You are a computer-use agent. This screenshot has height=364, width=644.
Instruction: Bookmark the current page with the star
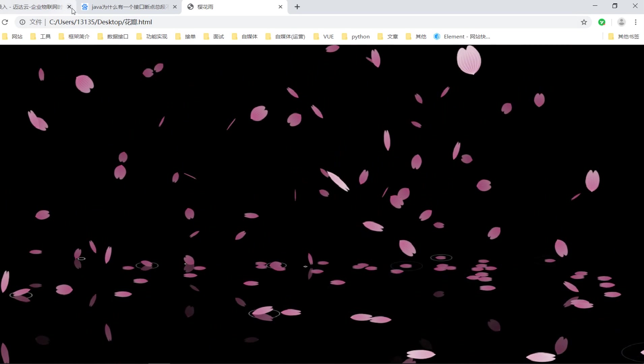[x=584, y=22]
